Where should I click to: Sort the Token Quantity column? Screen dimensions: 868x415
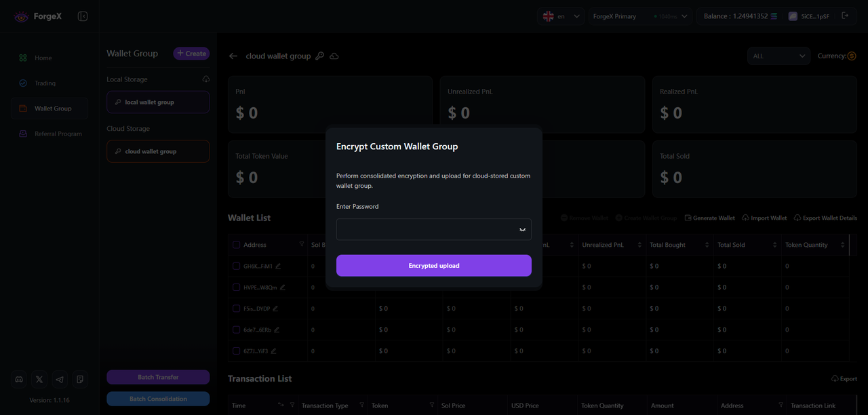click(x=843, y=245)
